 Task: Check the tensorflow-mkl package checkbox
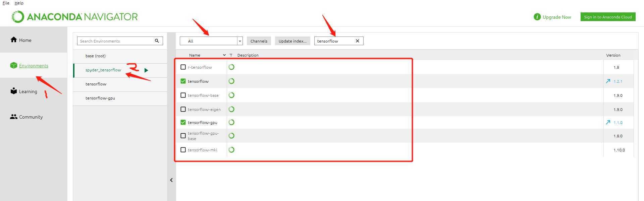click(183, 150)
